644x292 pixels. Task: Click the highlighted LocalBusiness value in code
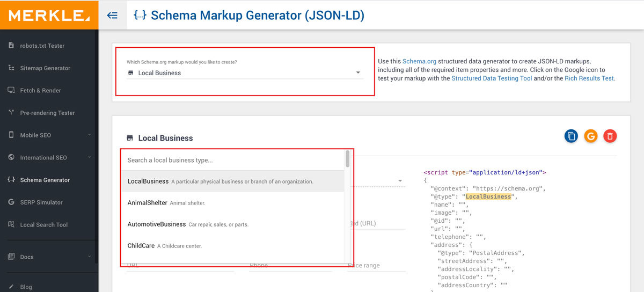point(488,197)
